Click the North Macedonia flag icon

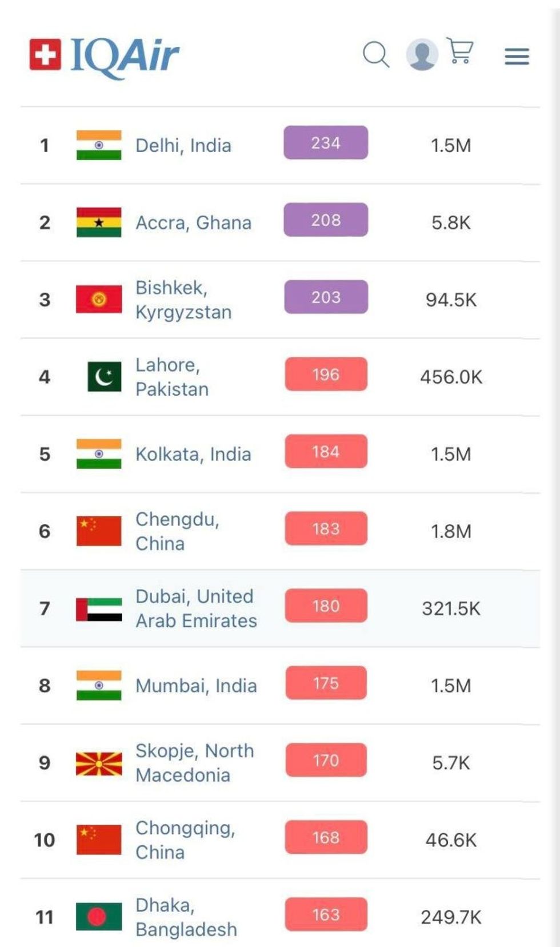(99, 763)
